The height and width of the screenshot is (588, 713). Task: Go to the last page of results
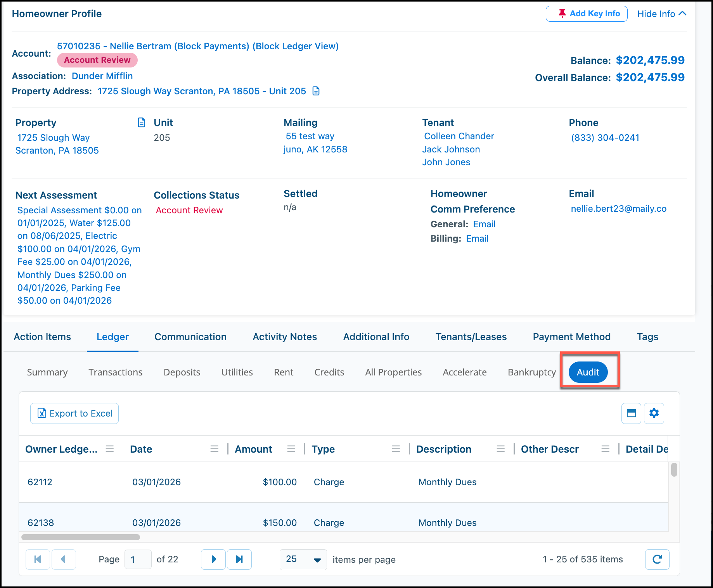pyautogui.click(x=239, y=559)
